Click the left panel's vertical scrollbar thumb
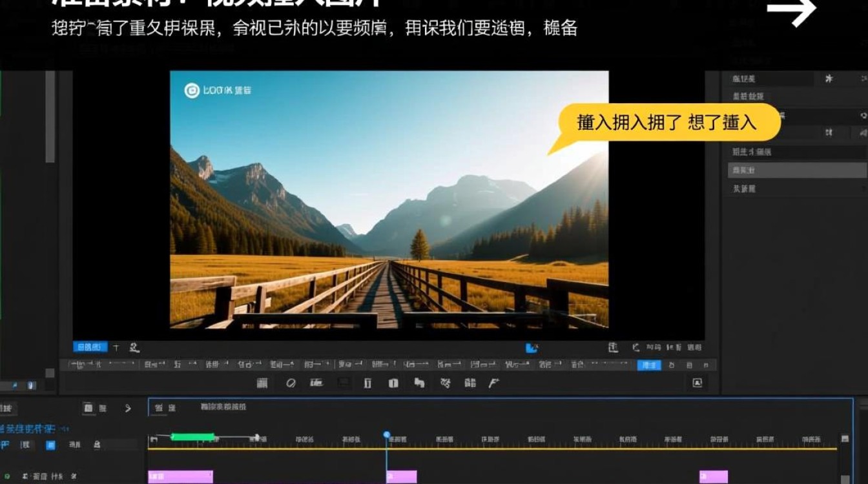Image resolution: width=868 pixels, height=484 pixels. tap(50, 116)
